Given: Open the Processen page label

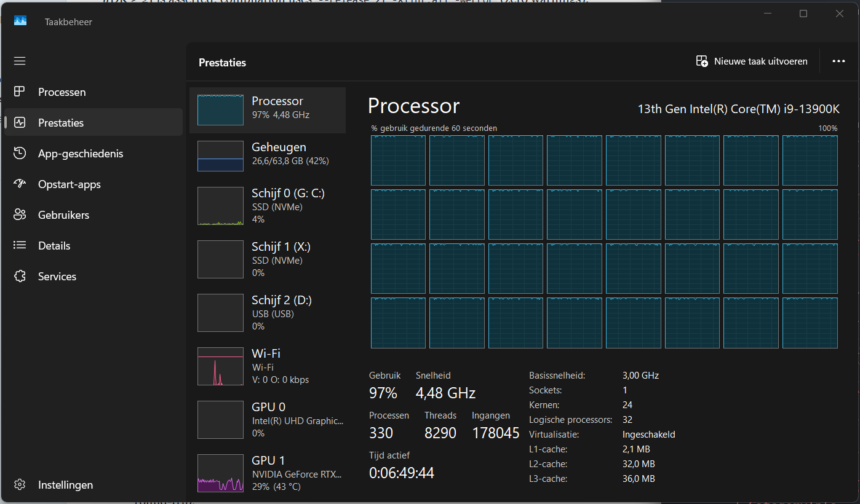Looking at the screenshot, I should coord(62,92).
